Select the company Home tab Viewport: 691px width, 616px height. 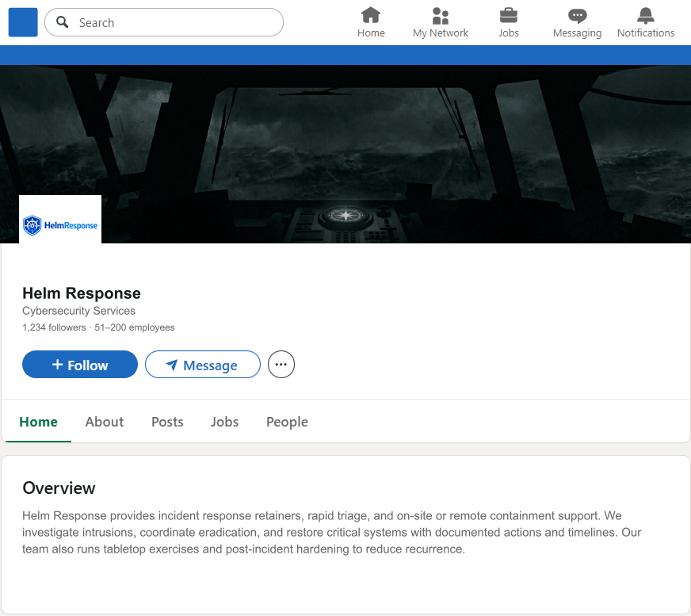(38, 422)
